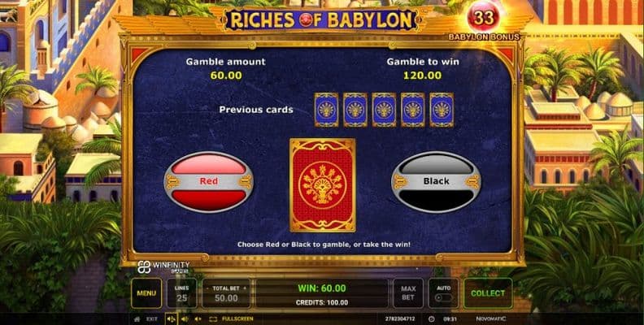The height and width of the screenshot is (325, 644).
Task: Click the Fullscreen rectangle icon
Action: 213,318
